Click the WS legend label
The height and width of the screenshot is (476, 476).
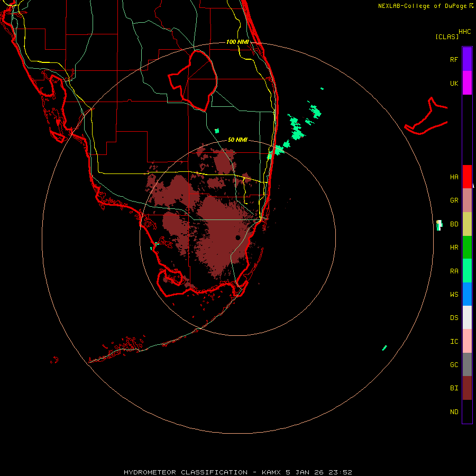coord(454,295)
